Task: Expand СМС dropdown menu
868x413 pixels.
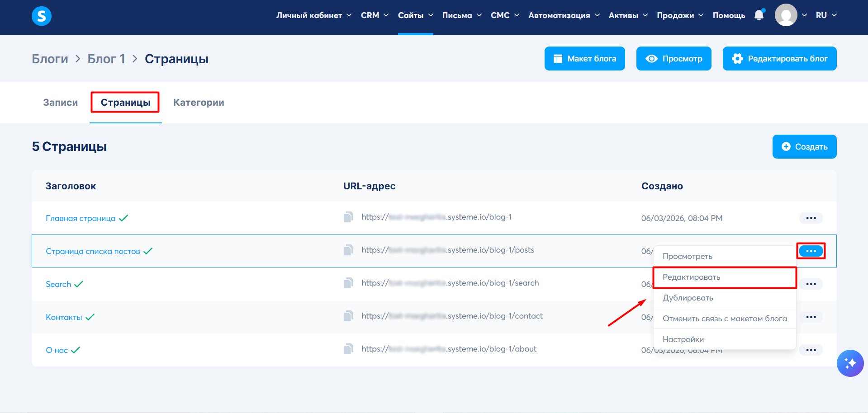Action: [505, 15]
